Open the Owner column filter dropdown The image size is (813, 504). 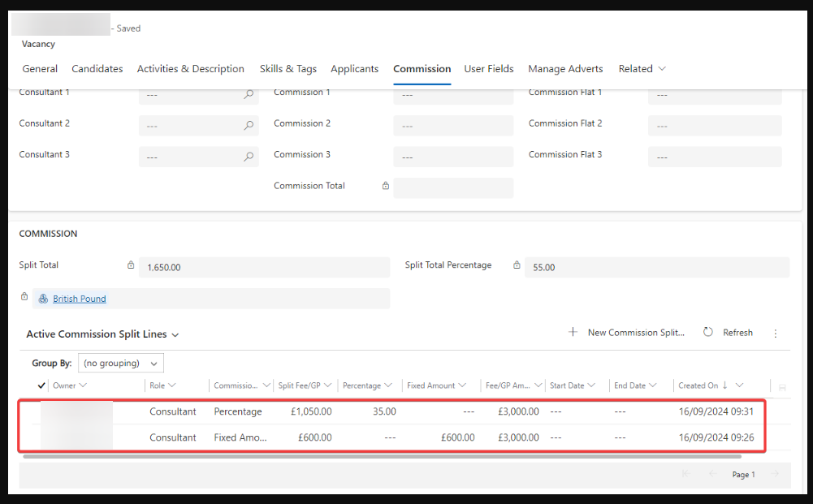coord(82,385)
